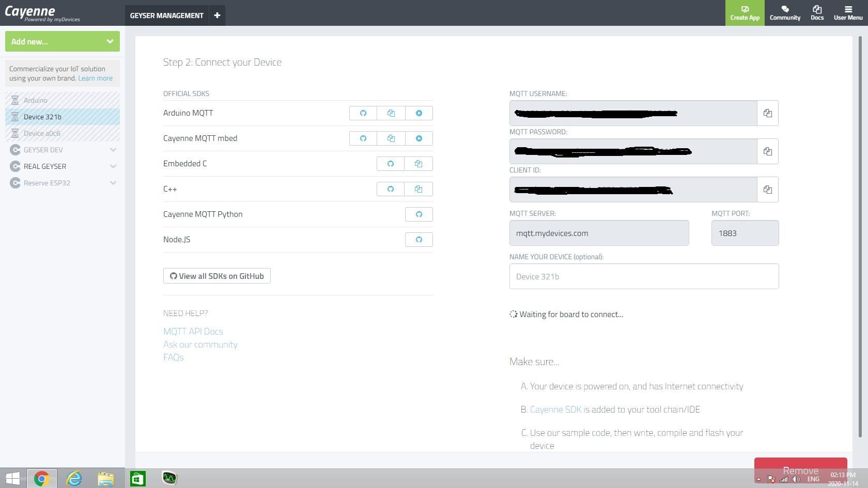Open the Add new dropdown

pyautogui.click(x=63, y=41)
